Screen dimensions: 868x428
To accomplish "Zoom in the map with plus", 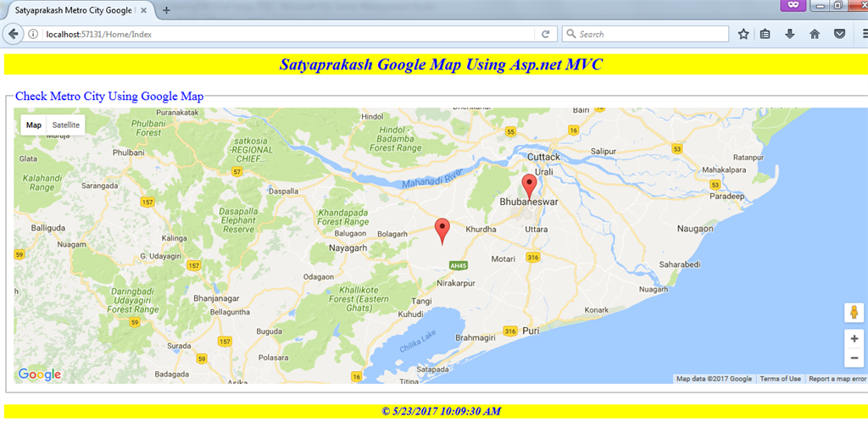I will 854,339.
